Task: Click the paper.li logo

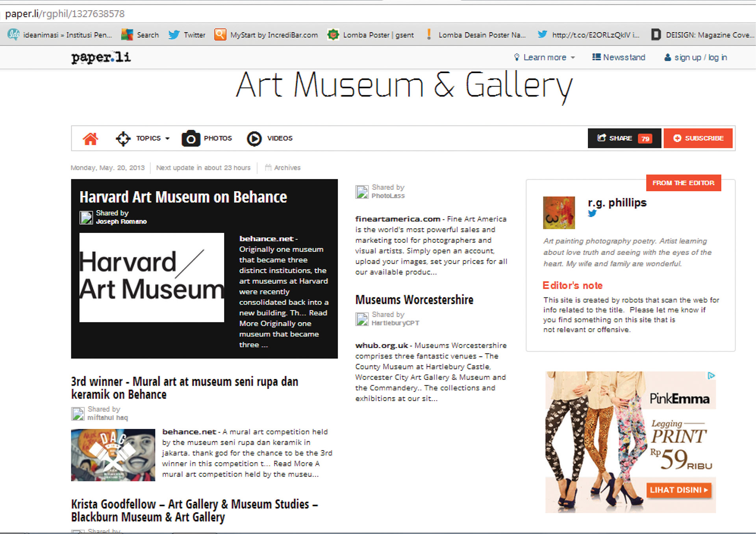Action: (101, 57)
